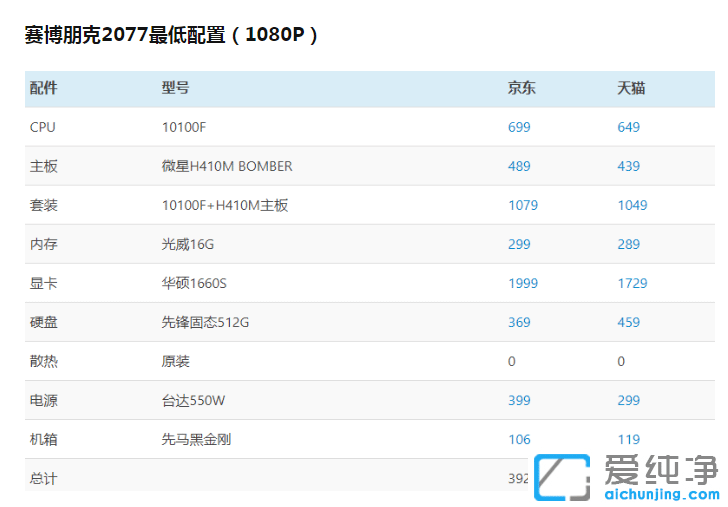728x507 pixels.
Task: Open the CPU 京东 price link 699
Action: pos(519,127)
